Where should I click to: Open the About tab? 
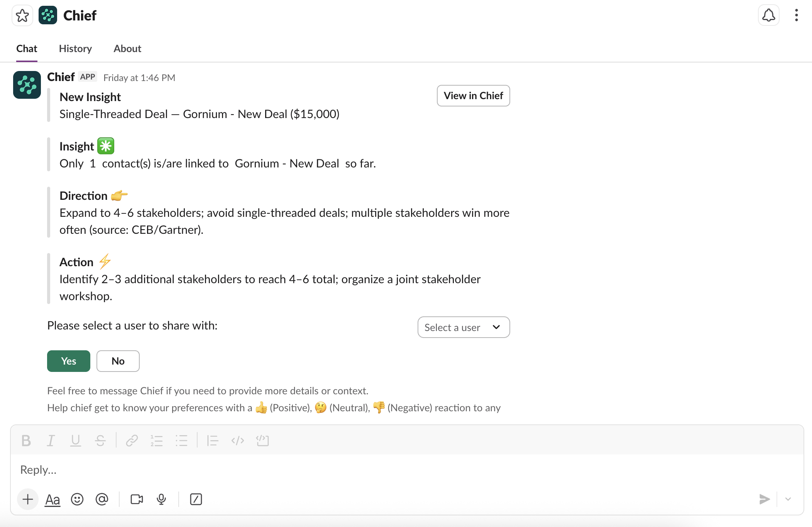pos(127,49)
